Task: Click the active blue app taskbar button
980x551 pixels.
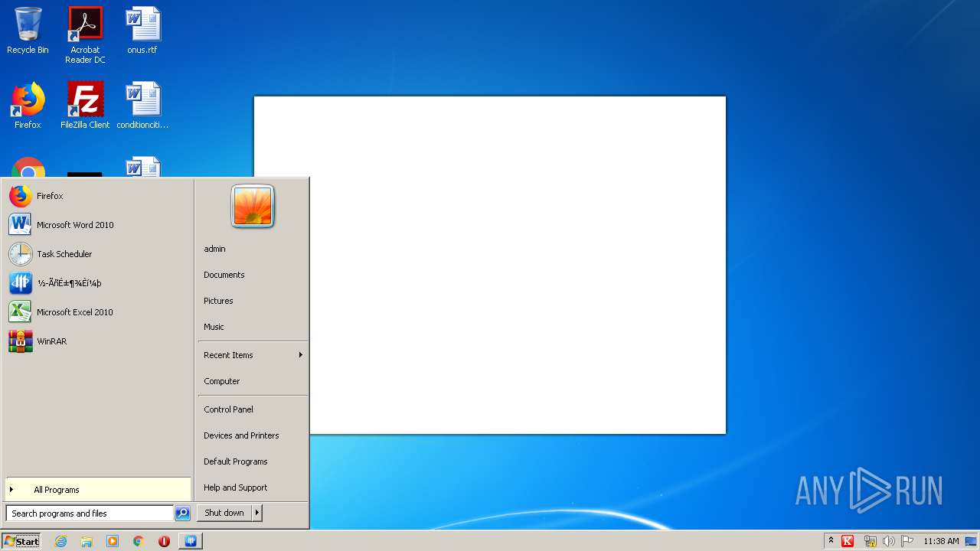Action: point(190,541)
